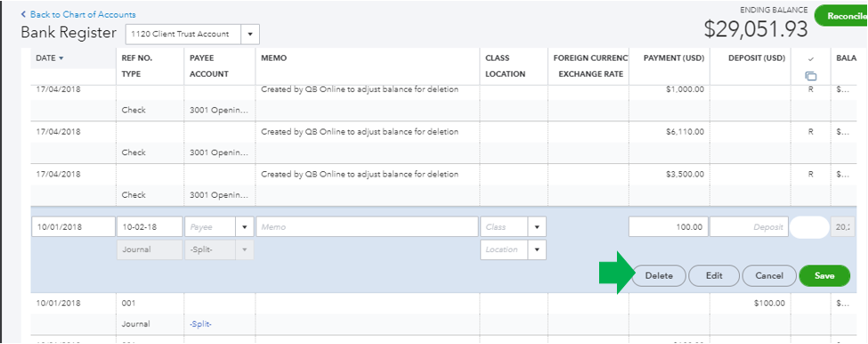Click the copy icon under the reconcile checkmark header
868x344 pixels.
point(811,76)
